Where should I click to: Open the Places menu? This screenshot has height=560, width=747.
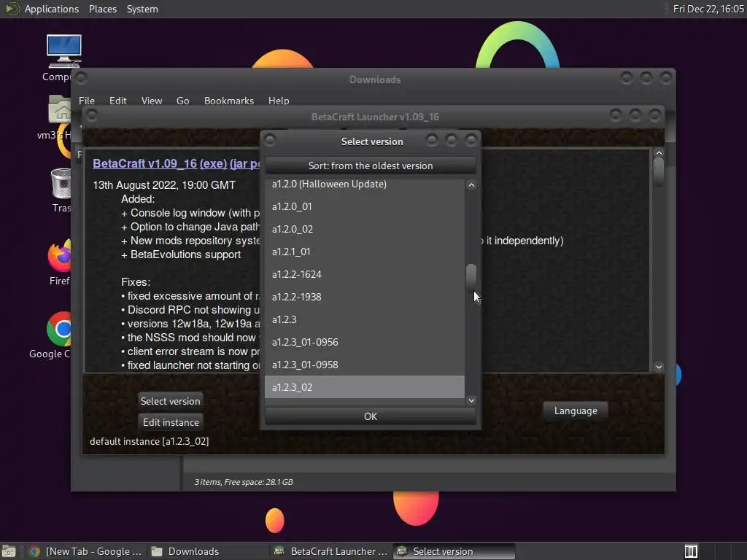pyautogui.click(x=103, y=9)
